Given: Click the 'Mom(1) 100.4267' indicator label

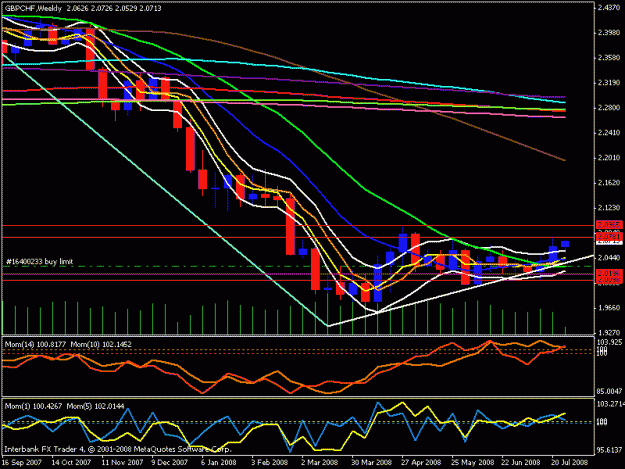Looking at the screenshot, I should [33, 406].
